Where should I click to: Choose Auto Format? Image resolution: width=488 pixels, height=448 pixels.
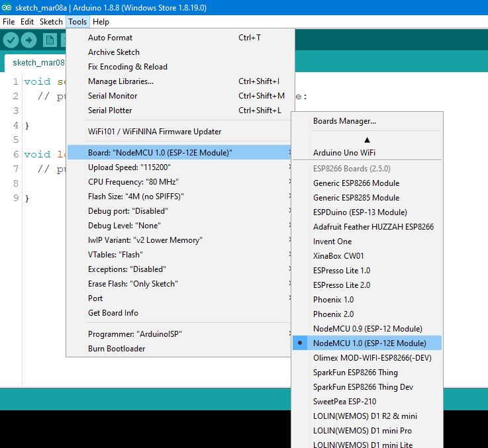tap(179, 38)
